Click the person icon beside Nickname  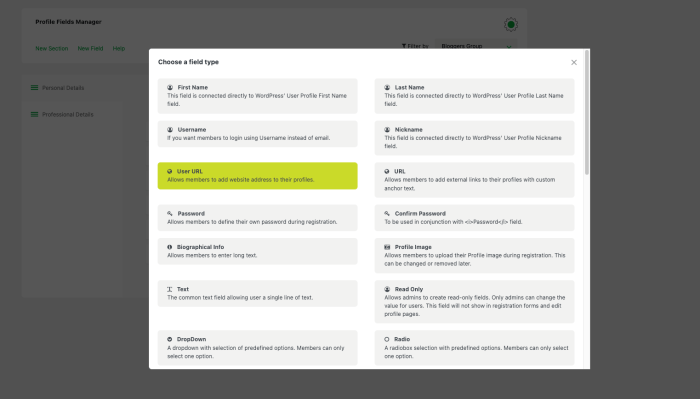387,129
